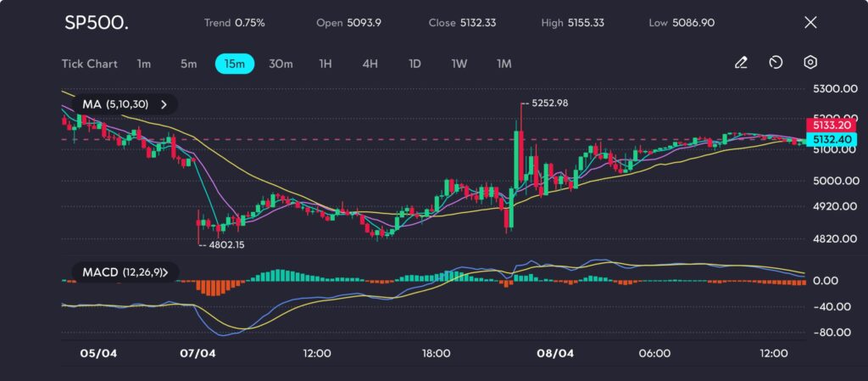Viewport: 868px width, 381px height.
Task: Open chart settings hexagon icon
Action: point(810,63)
